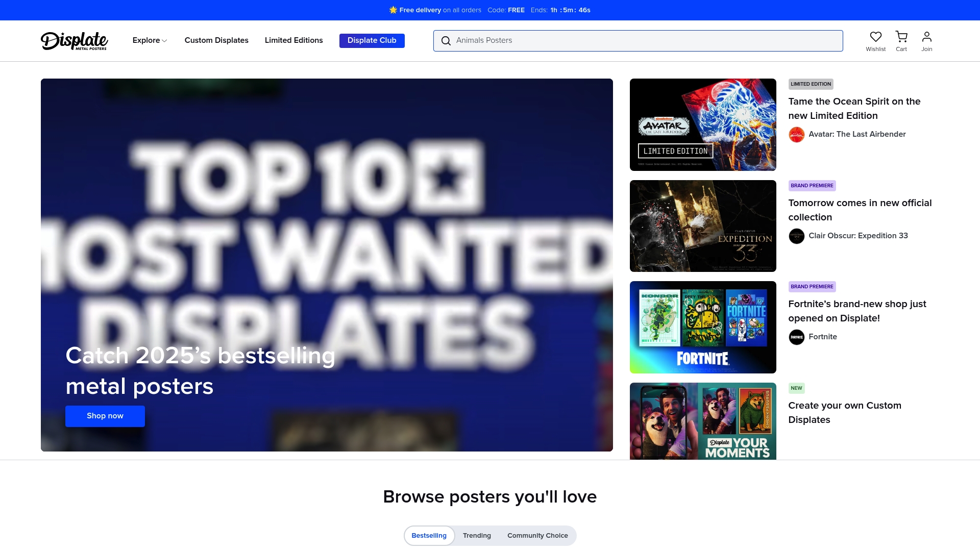Viewport: 980px width, 551px height.
Task: Open the Your Moments custom thumbnail
Action: click(703, 421)
